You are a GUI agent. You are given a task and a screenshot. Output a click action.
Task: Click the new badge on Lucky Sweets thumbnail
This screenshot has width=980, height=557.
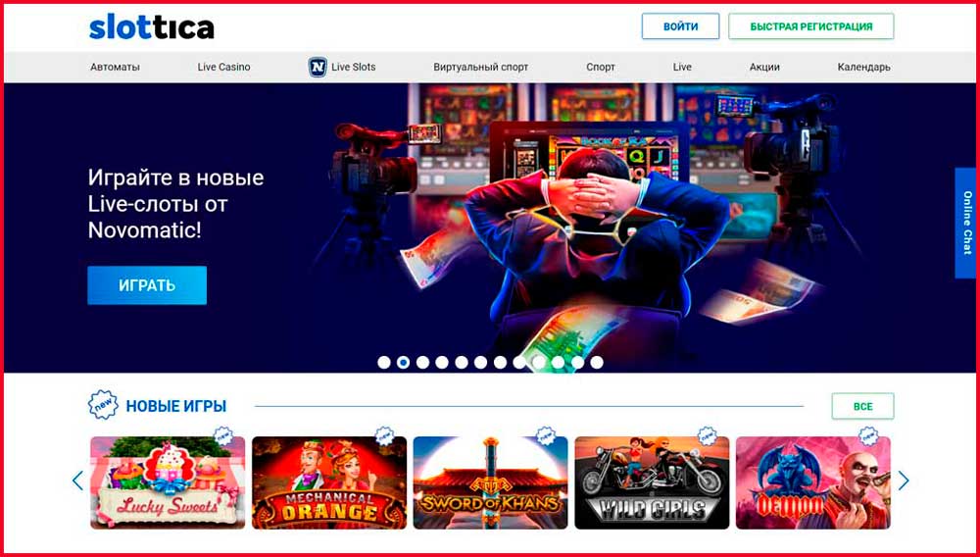coord(222,435)
